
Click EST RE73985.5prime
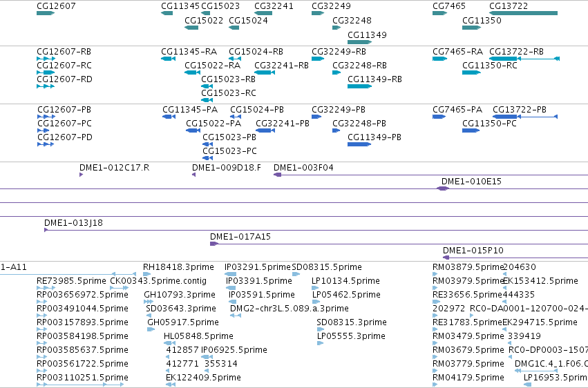pos(71,281)
